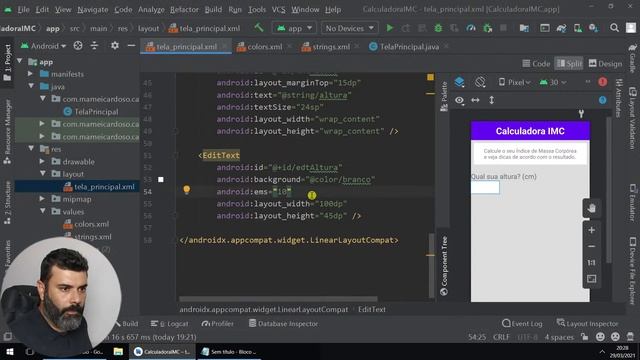Click the editor horizontal scrollbar
The height and width of the screenshot is (360, 640).
pos(278,299)
